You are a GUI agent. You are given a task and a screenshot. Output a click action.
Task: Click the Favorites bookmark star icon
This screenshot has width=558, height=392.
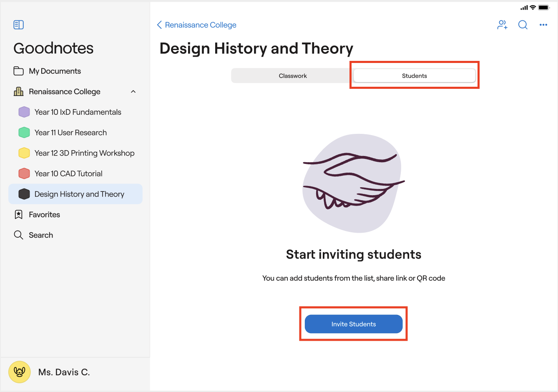coord(18,215)
